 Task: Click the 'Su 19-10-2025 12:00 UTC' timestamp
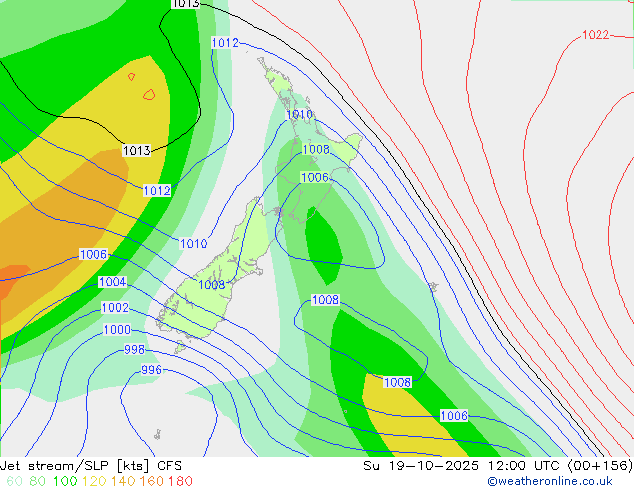coord(463,466)
